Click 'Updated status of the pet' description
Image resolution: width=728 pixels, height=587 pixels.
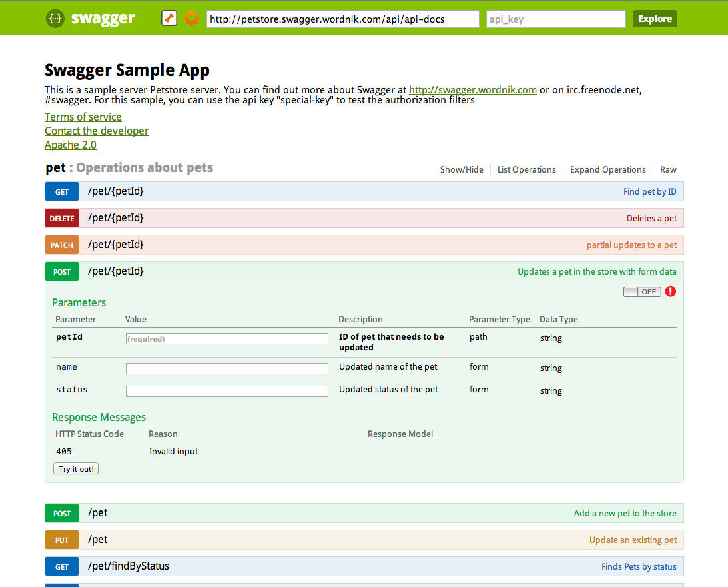coord(388,390)
